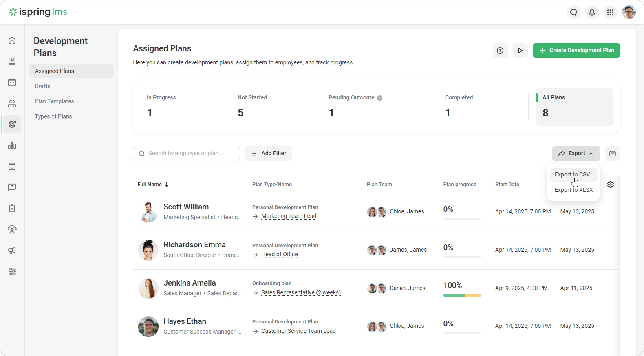Image resolution: width=644 pixels, height=356 pixels.
Task: Click the envelope icon beside Export
Action: click(612, 153)
